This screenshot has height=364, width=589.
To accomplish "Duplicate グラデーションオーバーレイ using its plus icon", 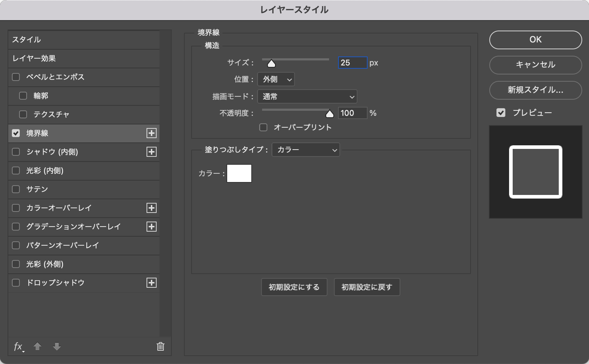I will [x=152, y=227].
